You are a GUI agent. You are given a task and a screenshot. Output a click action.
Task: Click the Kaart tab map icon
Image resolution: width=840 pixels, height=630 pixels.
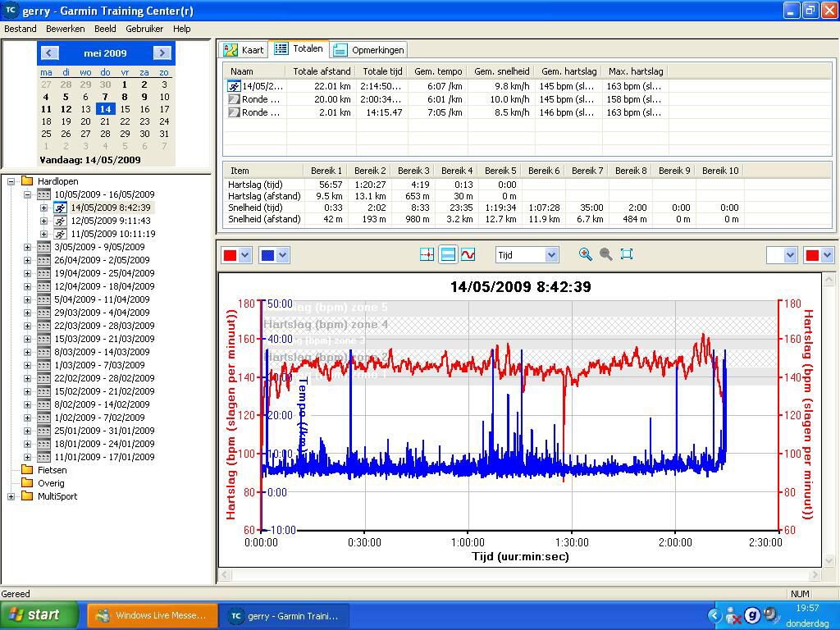(x=231, y=50)
